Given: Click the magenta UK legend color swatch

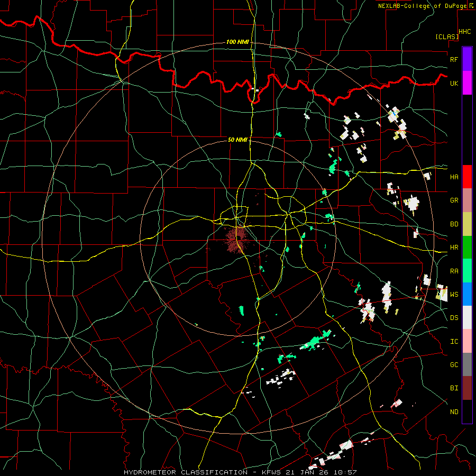Looking at the screenshot, I should [467, 83].
